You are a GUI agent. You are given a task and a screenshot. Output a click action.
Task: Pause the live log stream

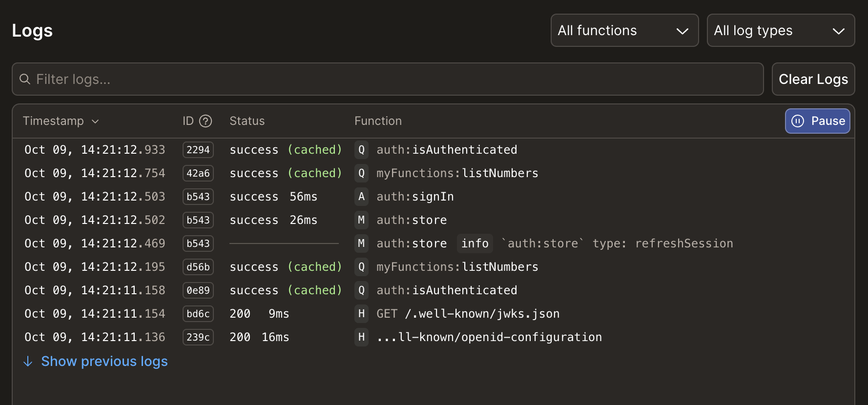[817, 121]
